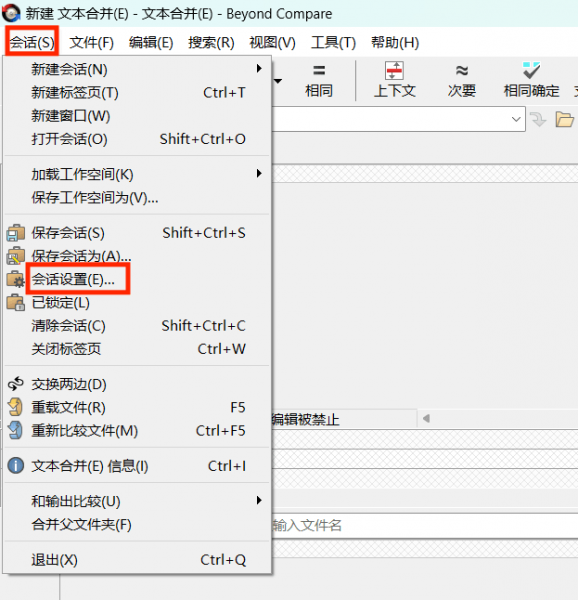Select 保存工作空间为(V)... entry
Image resolution: width=578 pixels, height=600 pixels.
pyautogui.click(x=137, y=198)
